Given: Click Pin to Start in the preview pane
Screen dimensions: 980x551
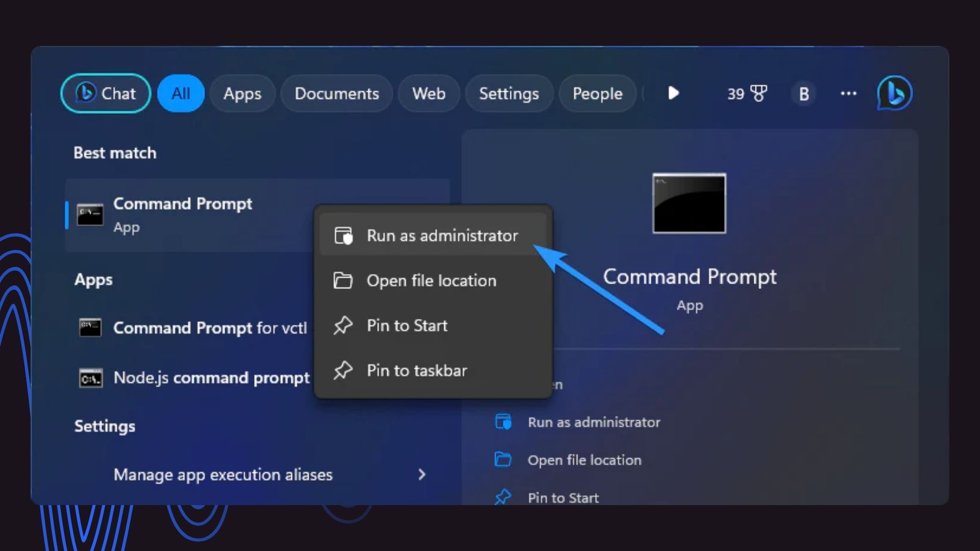Looking at the screenshot, I should 563,497.
